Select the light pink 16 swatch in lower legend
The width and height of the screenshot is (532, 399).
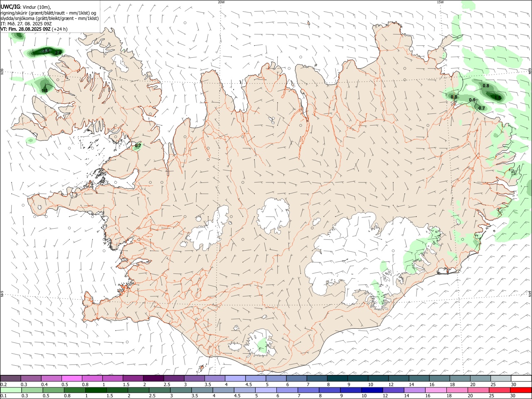point(435,390)
